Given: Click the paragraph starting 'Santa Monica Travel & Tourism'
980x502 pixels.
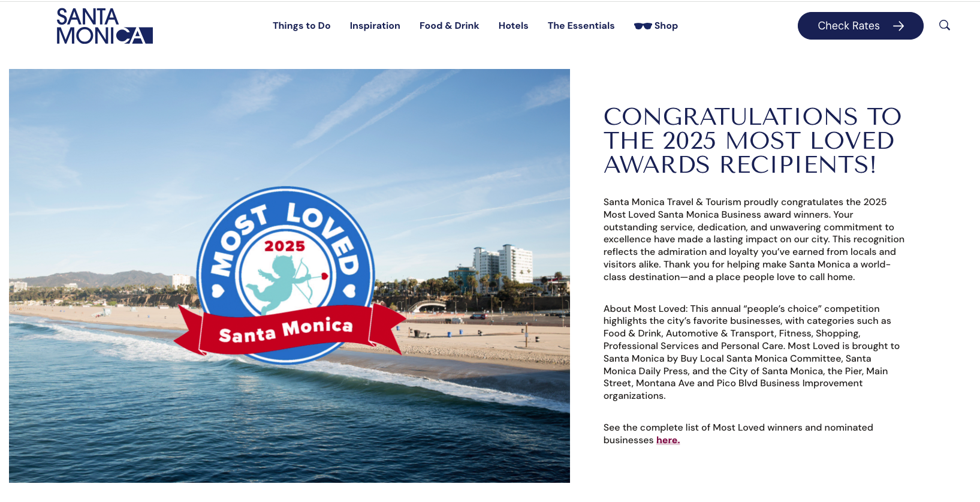Looking at the screenshot, I should coord(754,239).
